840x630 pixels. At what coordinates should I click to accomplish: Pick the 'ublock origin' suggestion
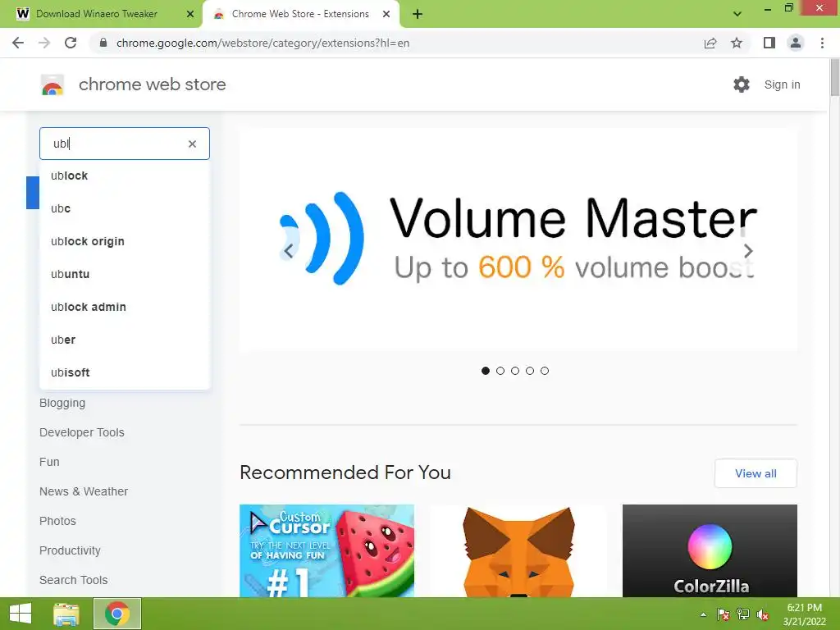pyautogui.click(x=125, y=241)
